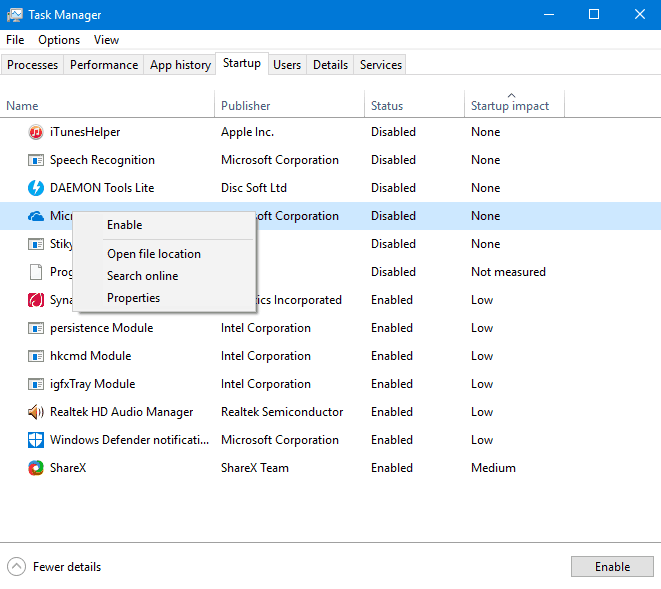This screenshot has height=589, width=661.
Task: Click the Fewer details label
Action: point(67,567)
